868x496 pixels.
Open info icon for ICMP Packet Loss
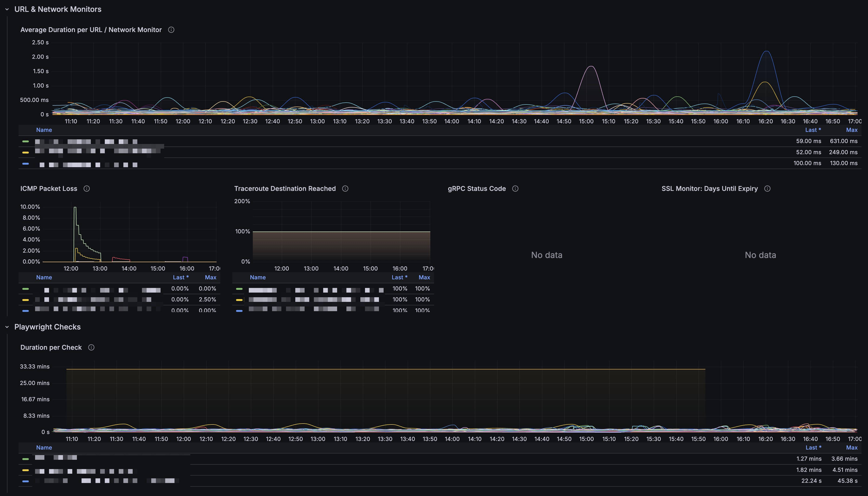click(87, 189)
